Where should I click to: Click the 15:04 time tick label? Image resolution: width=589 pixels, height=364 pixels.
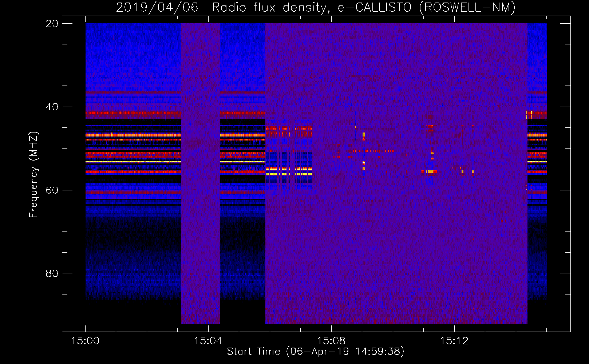tap(208, 341)
